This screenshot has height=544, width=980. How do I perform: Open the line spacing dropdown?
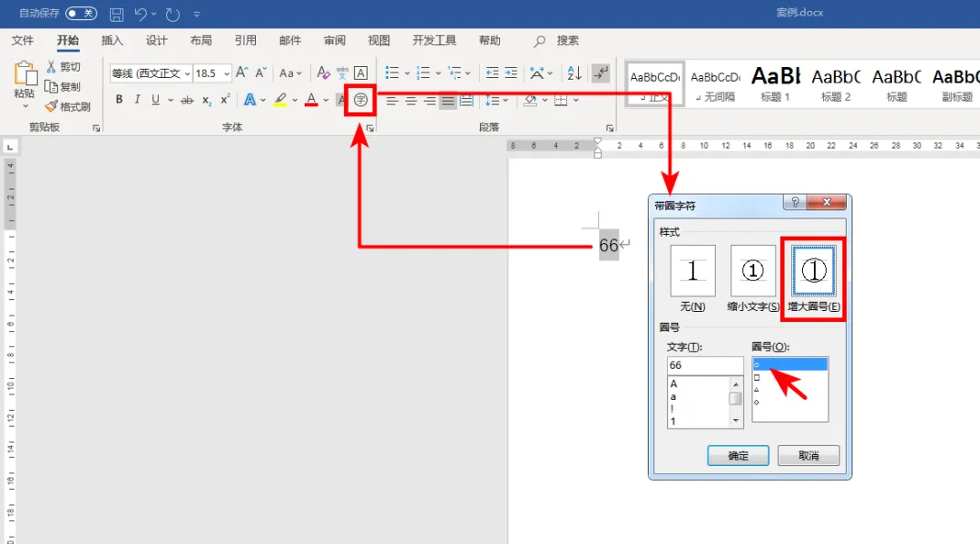tap(497, 100)
